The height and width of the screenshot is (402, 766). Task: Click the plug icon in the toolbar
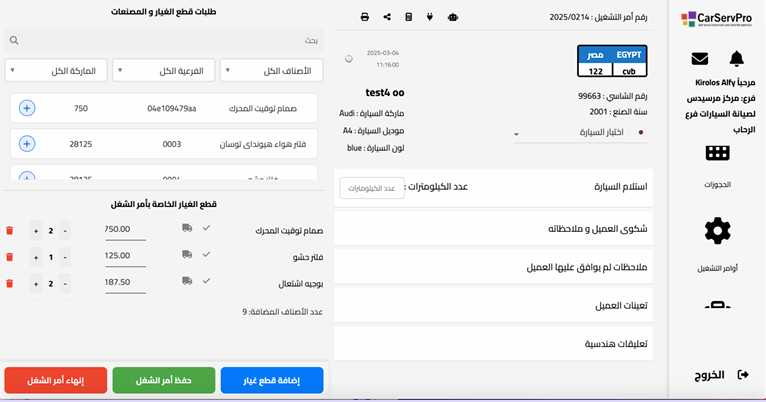pos(430,17)
